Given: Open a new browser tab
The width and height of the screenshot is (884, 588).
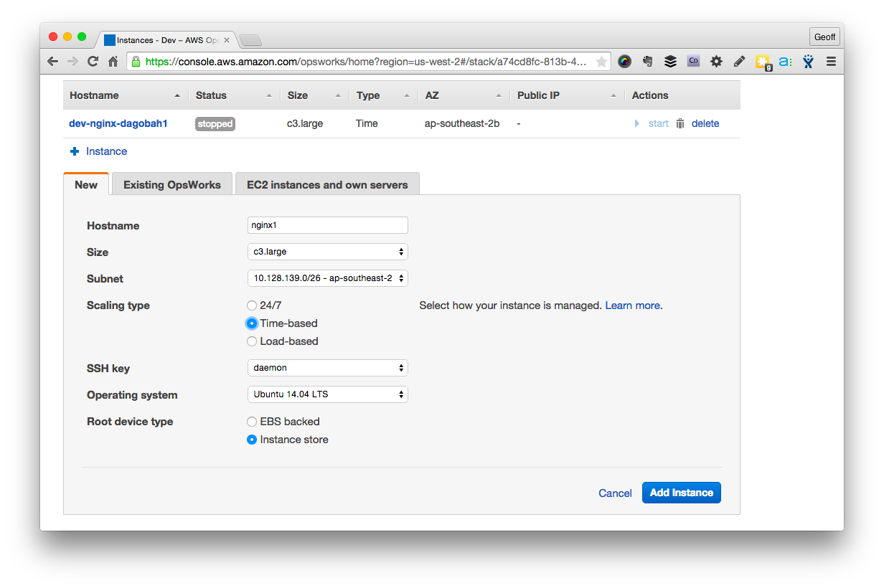Looking at the screenshot, I should pyautogui.click(x=250, y=40).
